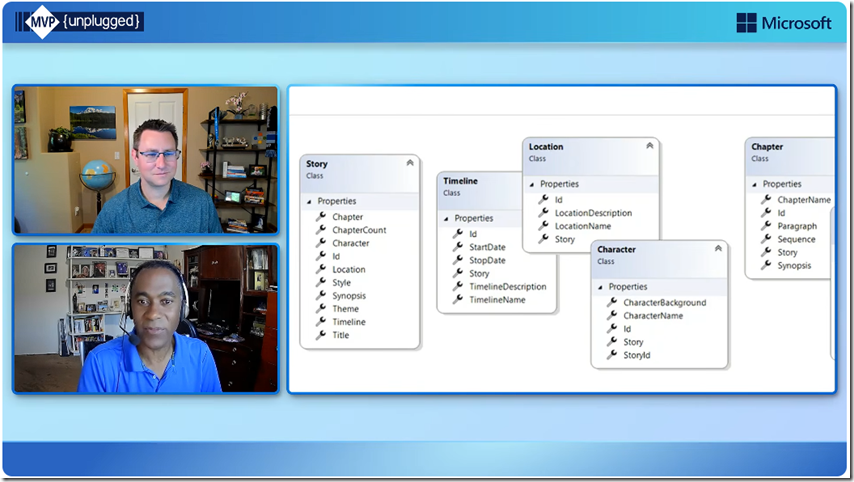Click the wrench icon next to CharacterBackground

[x=612, y=302]
